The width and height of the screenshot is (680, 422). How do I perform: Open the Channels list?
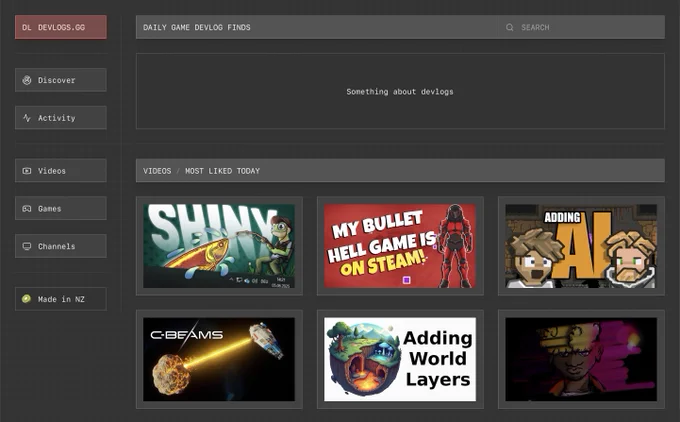[61, 246]
